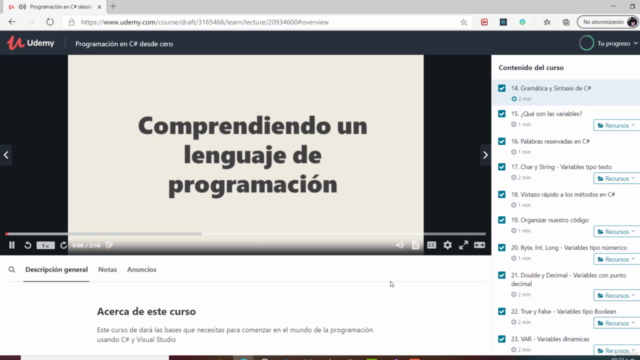
Task: Open a new browser tab
Action: 113,7
